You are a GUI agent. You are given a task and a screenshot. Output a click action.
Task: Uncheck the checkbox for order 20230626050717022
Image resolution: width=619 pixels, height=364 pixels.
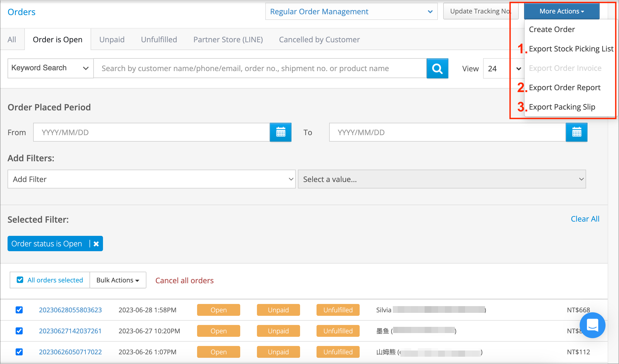click(x=19, y=352)
